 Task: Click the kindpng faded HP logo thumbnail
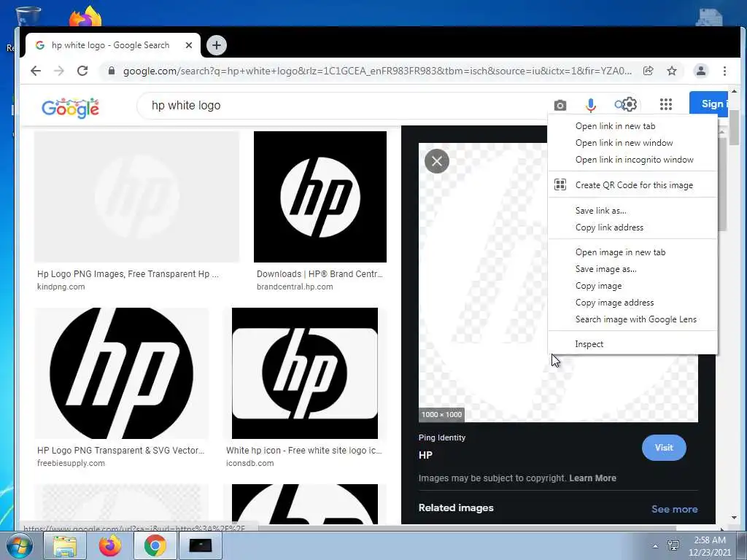pyautogui.click(x=136, y=197)
